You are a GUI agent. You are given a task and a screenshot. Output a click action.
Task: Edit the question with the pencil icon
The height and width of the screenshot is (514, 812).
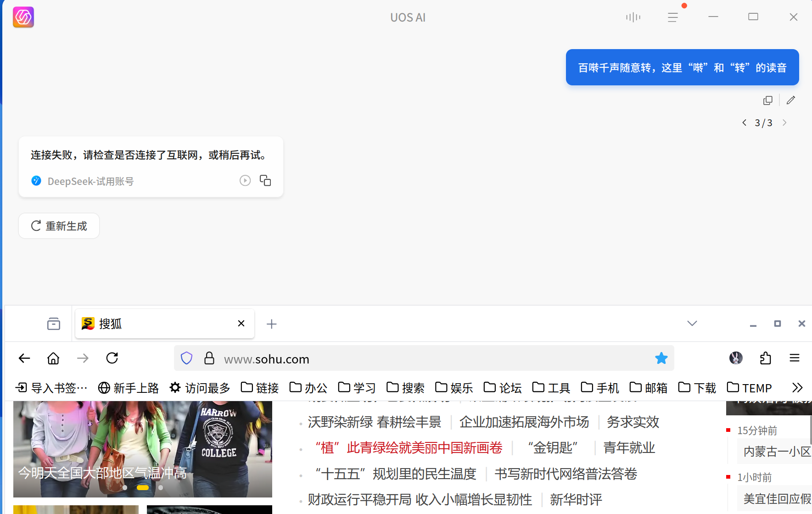click(790, 100)
